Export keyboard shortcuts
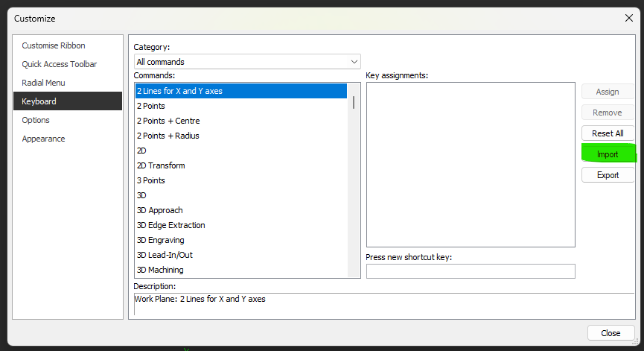644x351 pixels. pos(608,175)
